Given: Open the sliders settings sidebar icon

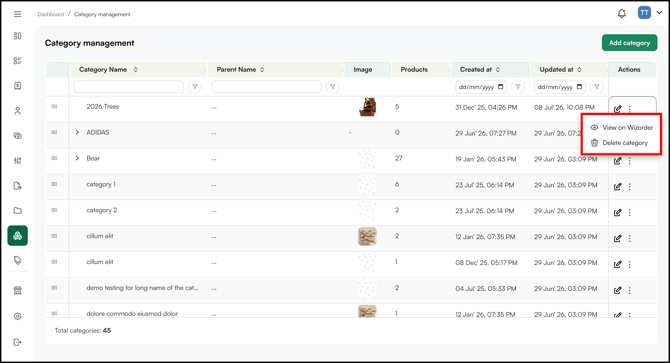Looking at the screenshot, I should tap(18, 161).
